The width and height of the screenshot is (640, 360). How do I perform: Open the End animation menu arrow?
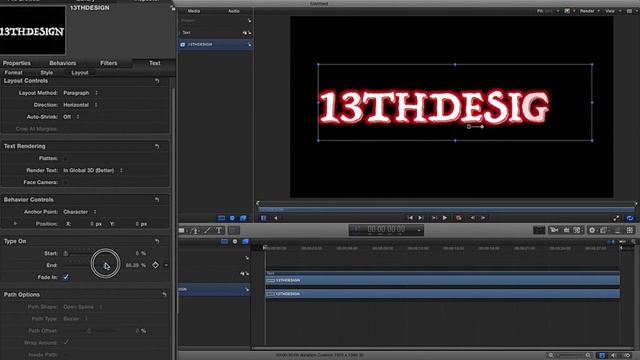click(166, 265)
